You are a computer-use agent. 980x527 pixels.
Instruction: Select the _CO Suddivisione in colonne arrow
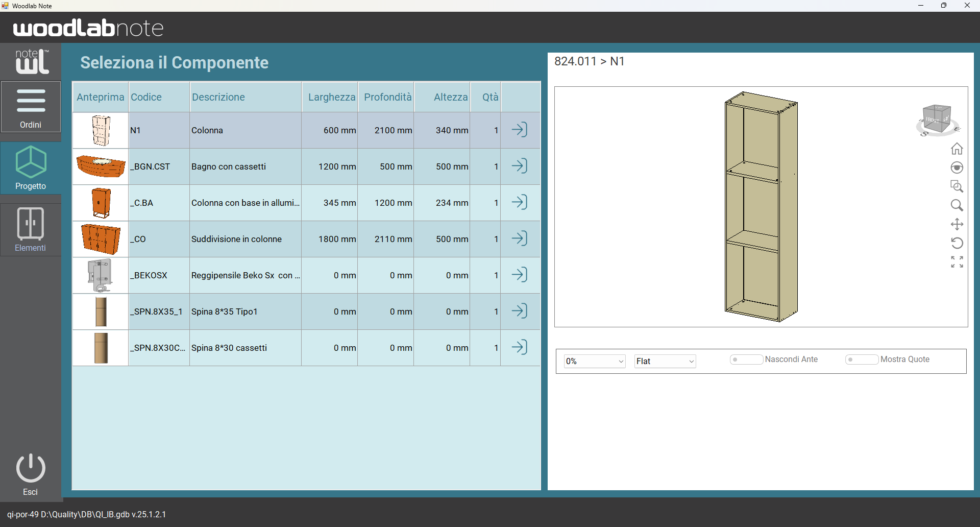tap(520, 238)
